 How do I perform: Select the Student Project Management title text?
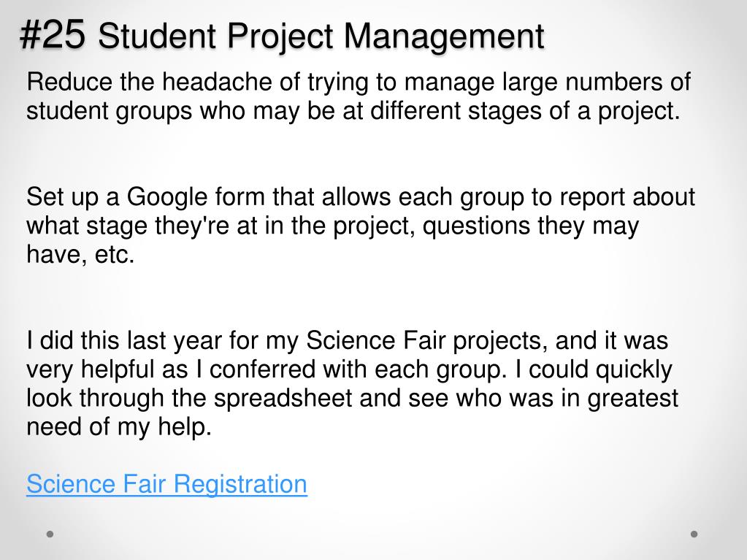(321, 37)
